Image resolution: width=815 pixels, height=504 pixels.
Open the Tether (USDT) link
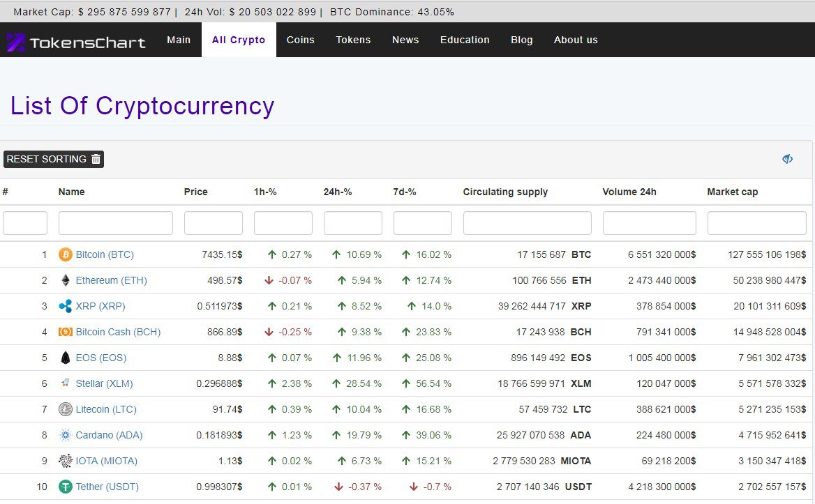[x=107, y=487]
